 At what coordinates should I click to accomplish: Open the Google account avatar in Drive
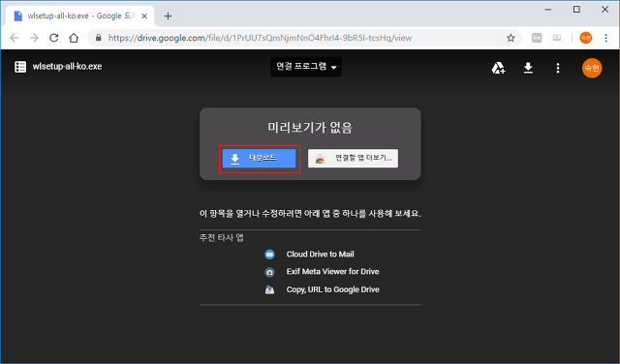(x=592, y=68)
